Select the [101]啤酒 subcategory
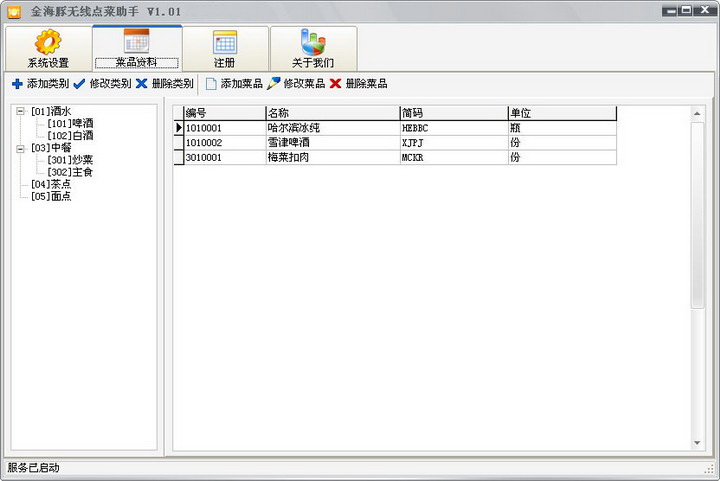This screenshot has height=481, width=720. point(70,123)
